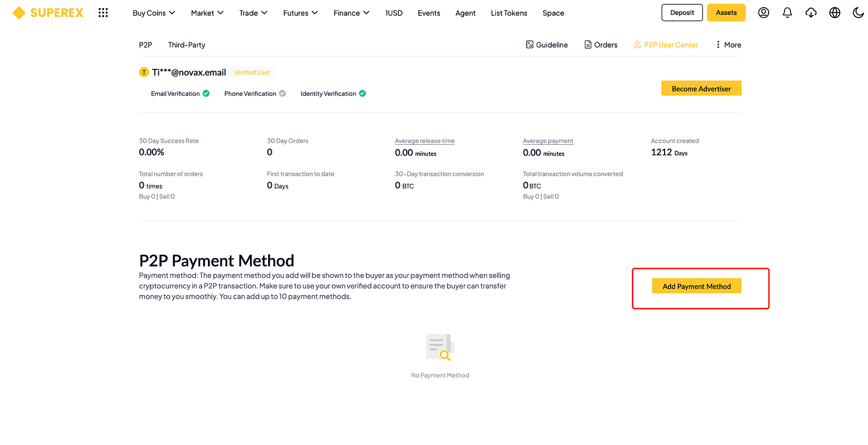868x445 pixels.
Task: Switch to the Third-Party tab
Action: pyautogui.click(x=187, y=45)
